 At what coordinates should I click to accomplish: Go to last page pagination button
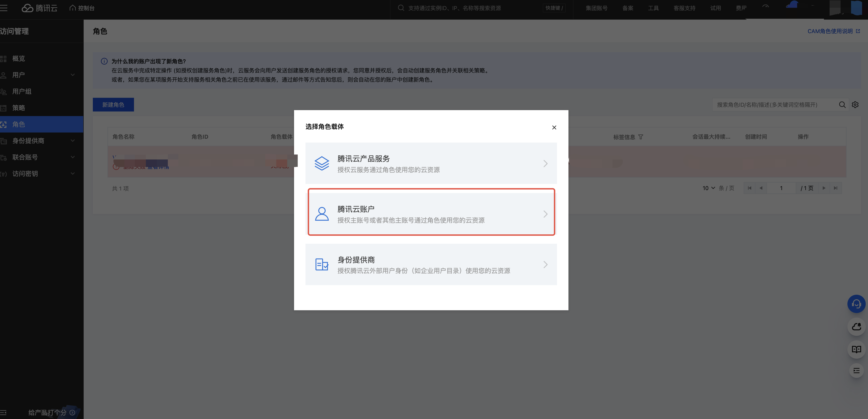pos(835,188)
